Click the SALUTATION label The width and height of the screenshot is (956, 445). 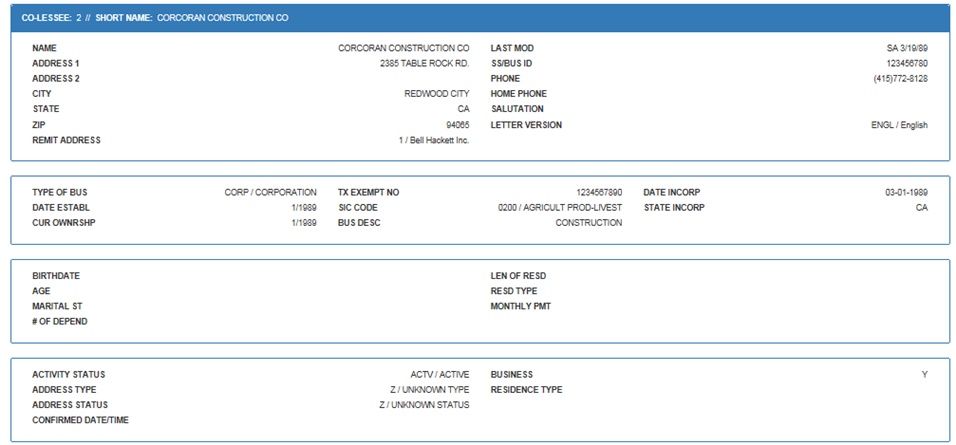[517, 109]
